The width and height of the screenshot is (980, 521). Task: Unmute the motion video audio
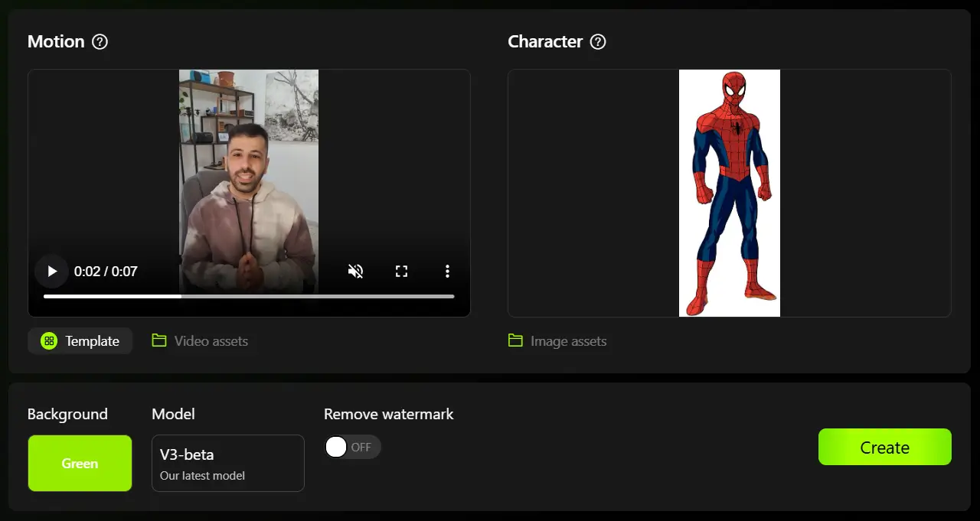[x=355, y=271]
